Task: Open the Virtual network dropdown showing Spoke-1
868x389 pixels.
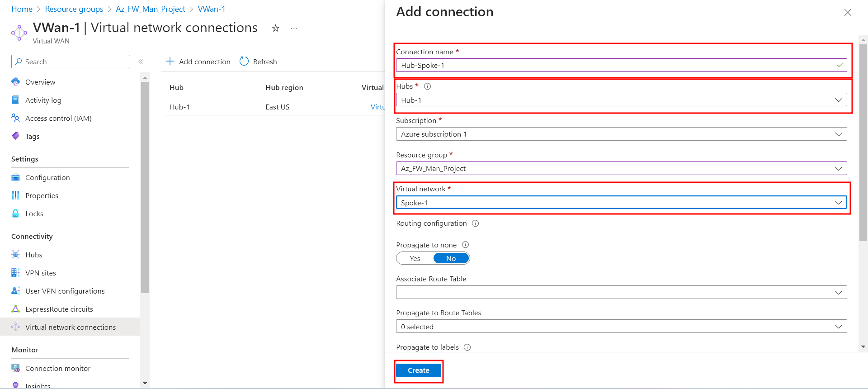Action: coord(621,203)
